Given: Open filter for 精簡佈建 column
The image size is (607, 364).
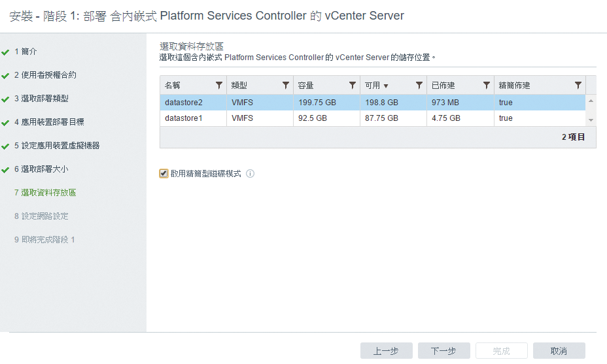Looking at the screenshot, I should [x=578, y=85].
